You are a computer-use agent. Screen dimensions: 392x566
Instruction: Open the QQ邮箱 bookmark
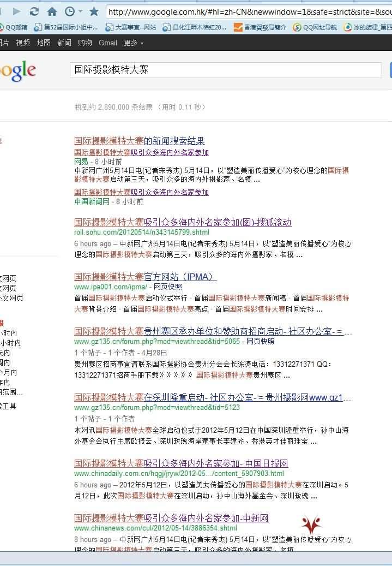[x=13, y=27]
